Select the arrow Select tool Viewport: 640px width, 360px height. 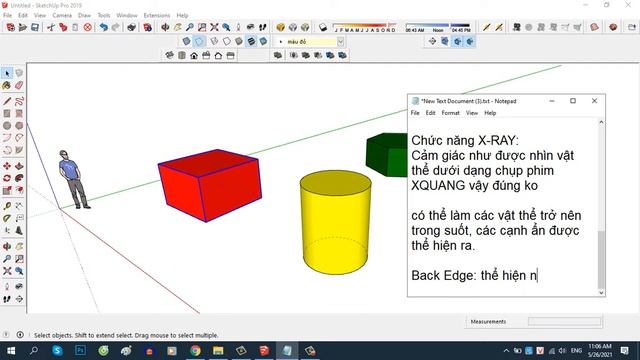pos(7,73)
